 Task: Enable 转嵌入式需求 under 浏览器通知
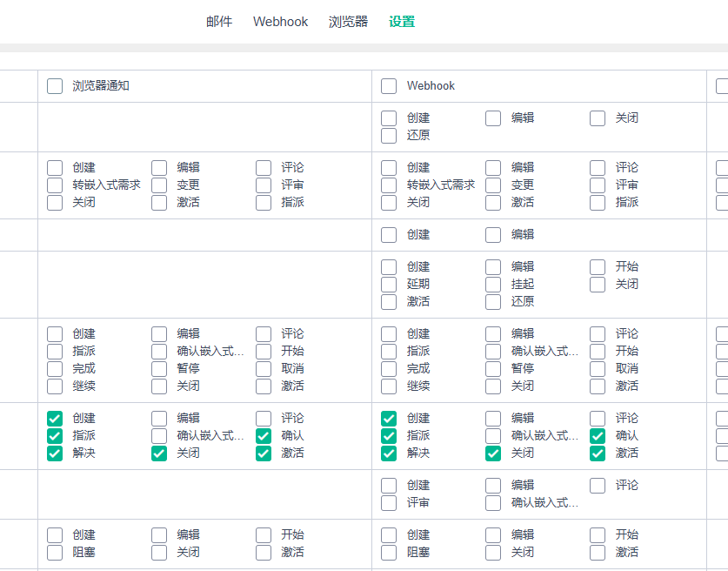[56, 185]
